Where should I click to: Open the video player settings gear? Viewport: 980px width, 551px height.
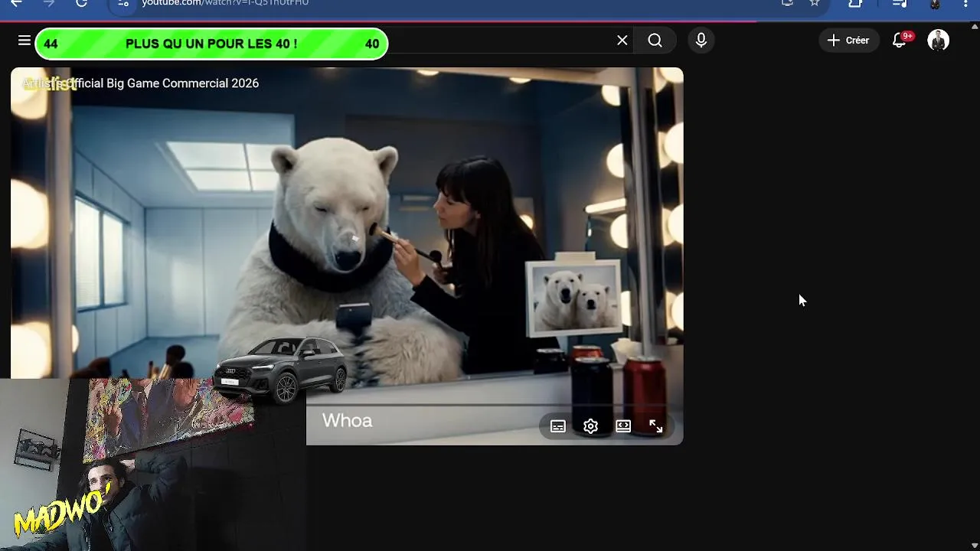coord(590,426)
